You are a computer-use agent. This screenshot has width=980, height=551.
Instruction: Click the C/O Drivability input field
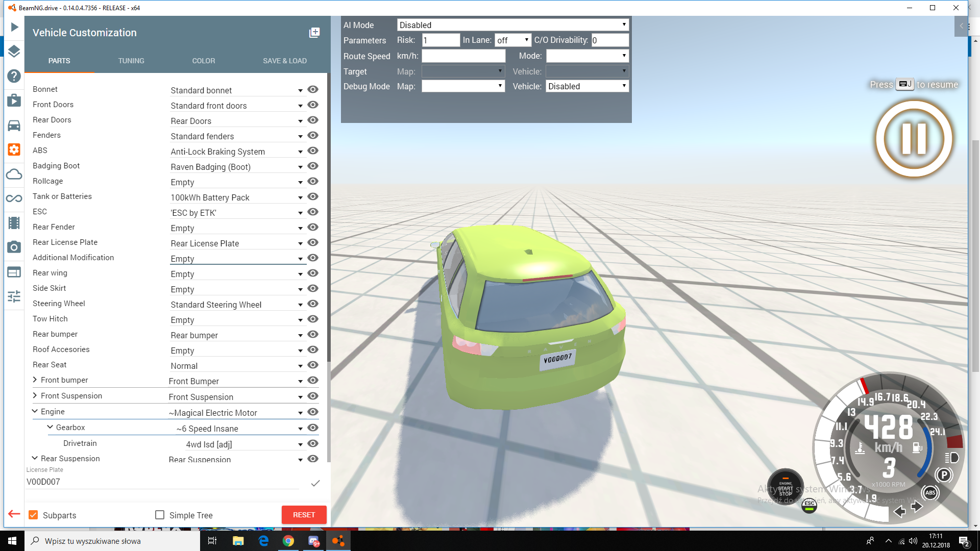(x=610, y=40)
